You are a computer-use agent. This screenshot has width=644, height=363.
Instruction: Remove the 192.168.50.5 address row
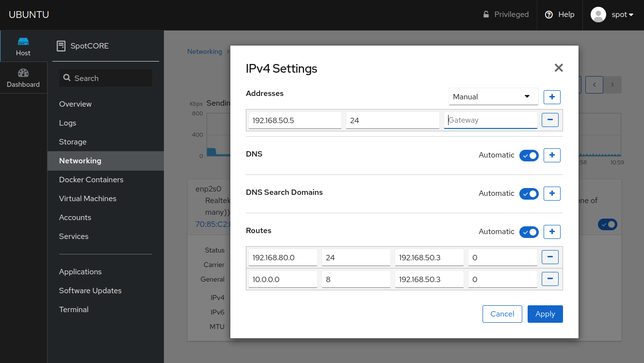click(x=550, y=120)
